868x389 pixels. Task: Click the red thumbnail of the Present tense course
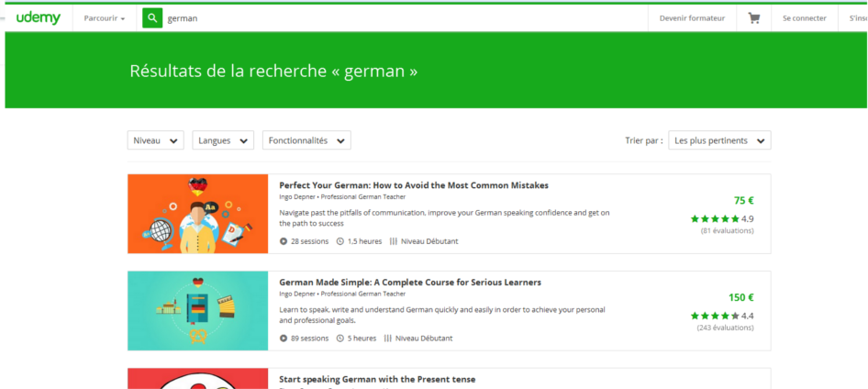click(x=197, y=379)
